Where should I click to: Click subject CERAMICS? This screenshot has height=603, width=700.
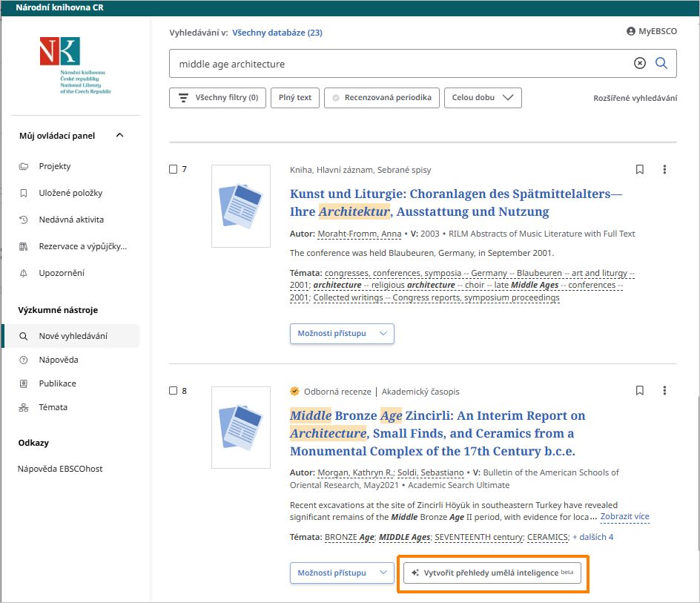pos(548,537)
